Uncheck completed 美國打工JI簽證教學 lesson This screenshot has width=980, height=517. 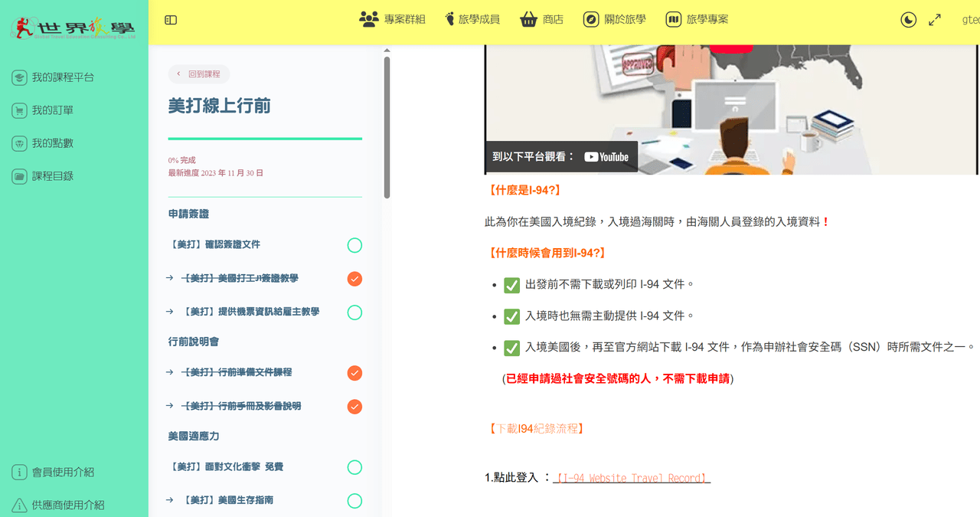click(354, 279)
